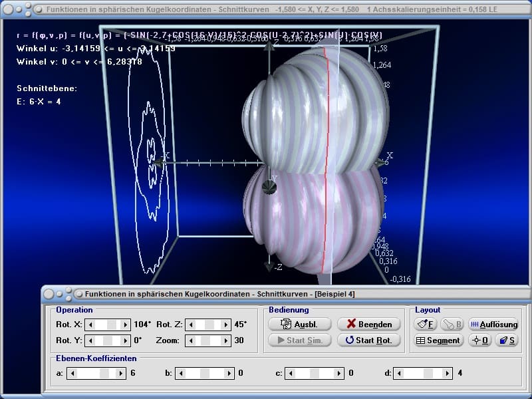This screenshot has height=399, width=532.
Task: Click the Ausbl. button
Action: 300,325
